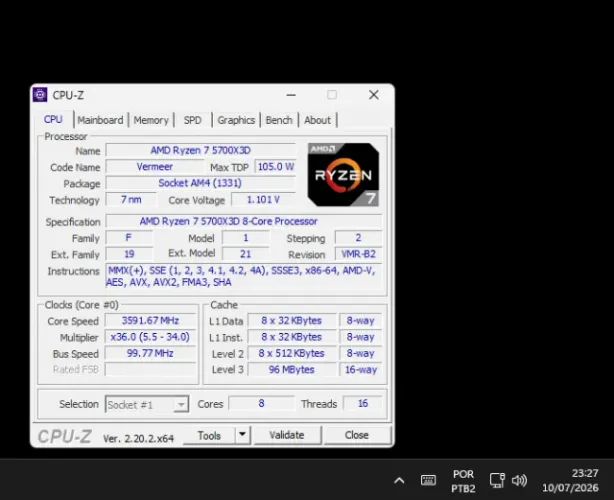Click the Stepping value 2
The width and height of the screenshot is (614, 500).
(358, 238)
